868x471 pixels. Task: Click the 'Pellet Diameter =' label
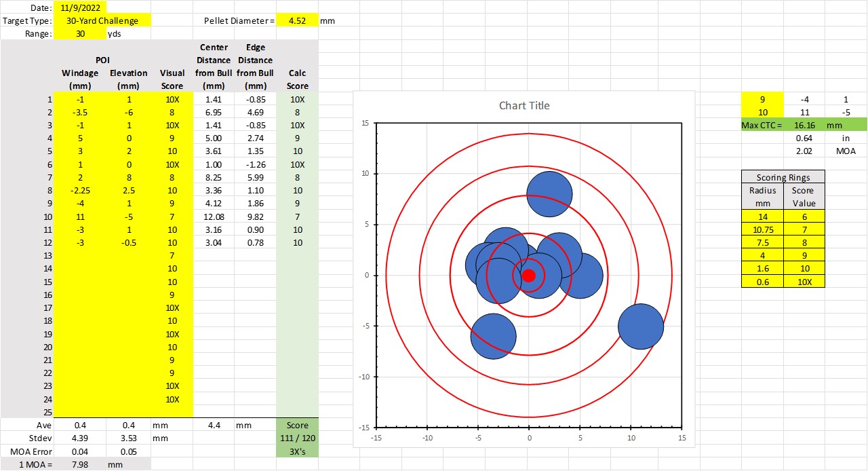239,20
